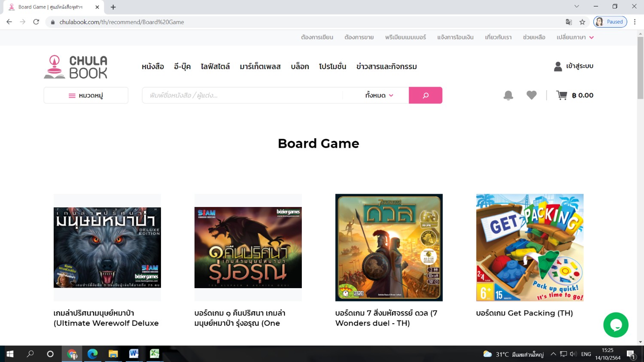Open a new tab with plus icon
This screenshot has width=644, height=362.
pos(113,7)
